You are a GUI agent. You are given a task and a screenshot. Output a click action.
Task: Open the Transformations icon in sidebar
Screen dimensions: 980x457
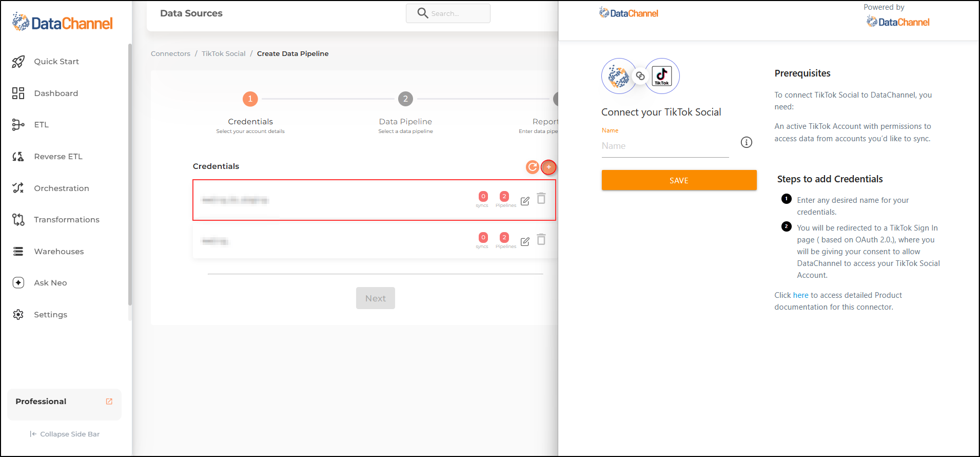click(18, 220)
